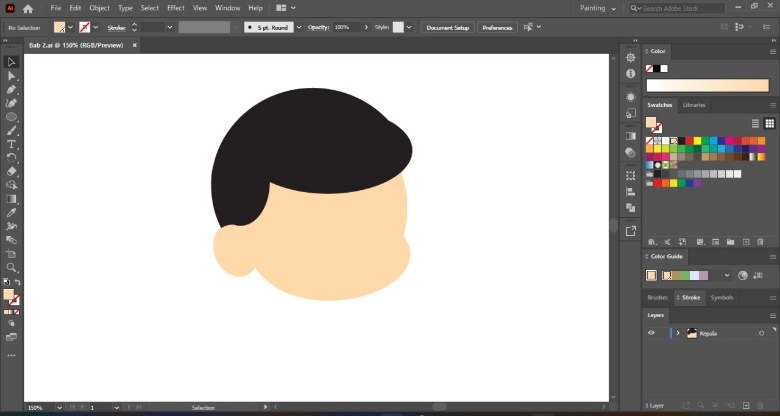The image size is (780, 416).
Task: Open the Effect menu
Action: pyautogui.click(x=176, y=8)
